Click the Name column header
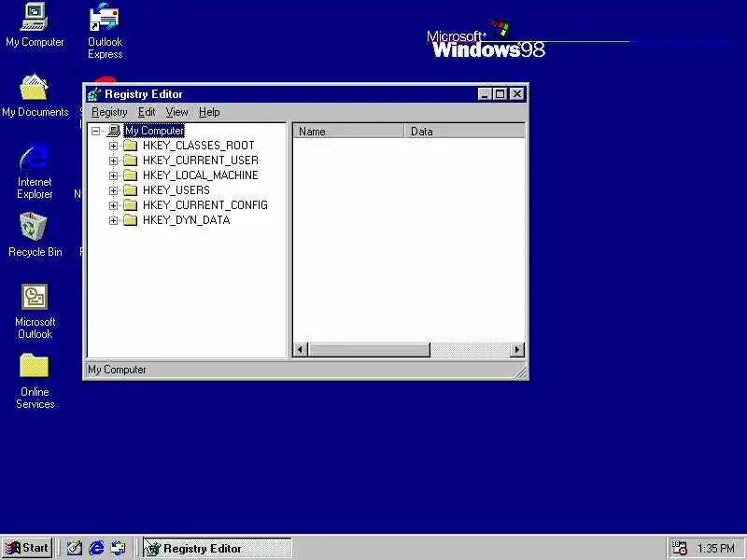This screenshot has height=560, width=747. tap(348, 132)
